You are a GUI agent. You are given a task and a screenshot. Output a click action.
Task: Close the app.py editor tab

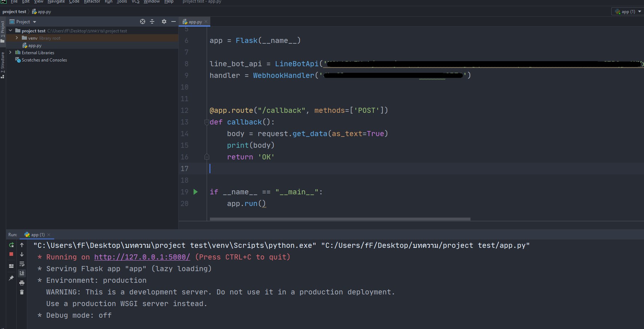[206, 22]
